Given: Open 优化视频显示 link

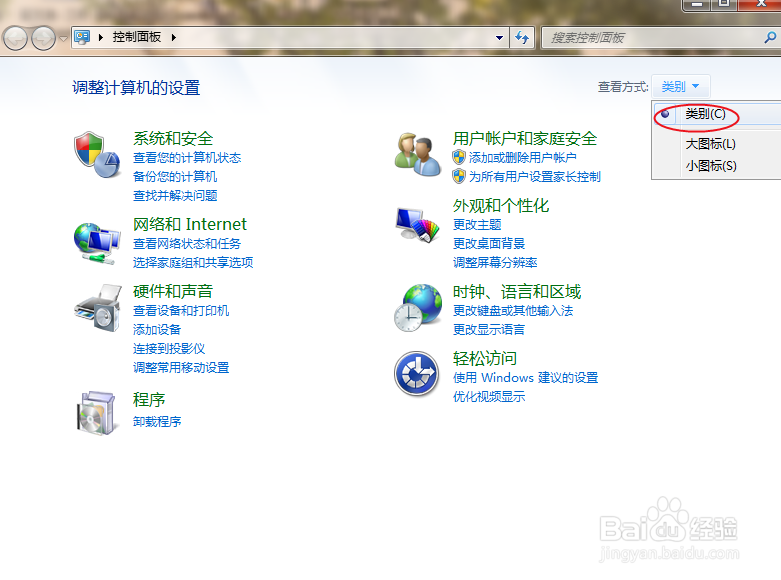Looking at the screenshot, I should pyautogui.click(x=489, y=397).
